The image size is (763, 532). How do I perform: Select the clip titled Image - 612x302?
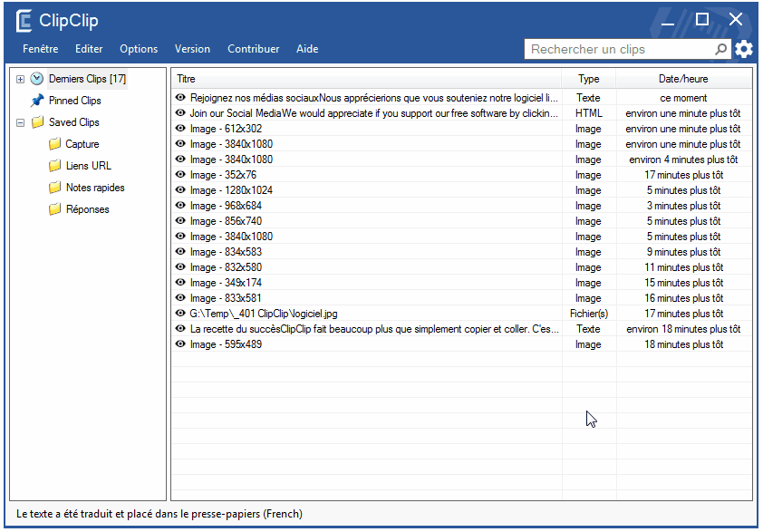tap(227, 129)
